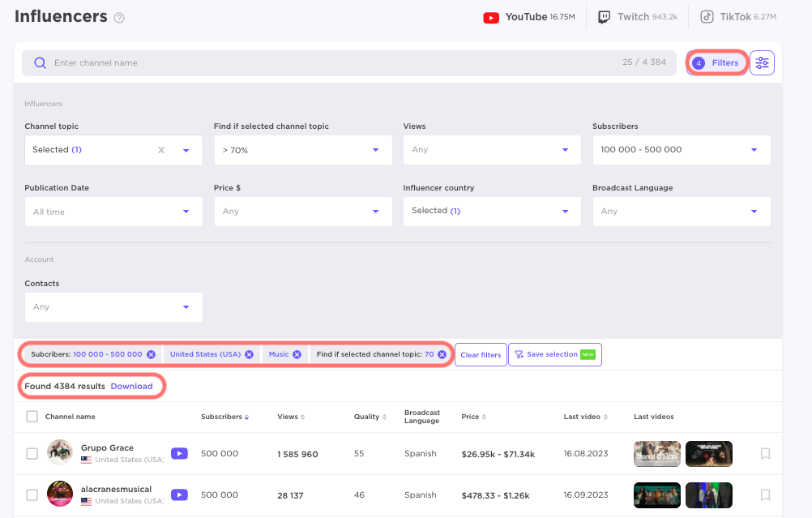Click the Filters button
812x518 pixels.
coord(716,62)
